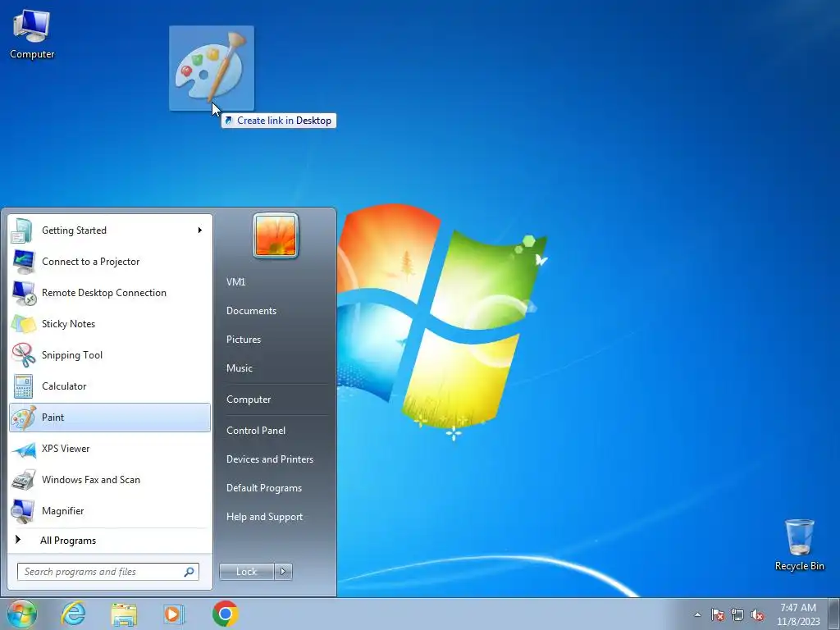This screenshot has height=630, width=840.
Task: Click the Search programs and files box
Action: point(108,572)
